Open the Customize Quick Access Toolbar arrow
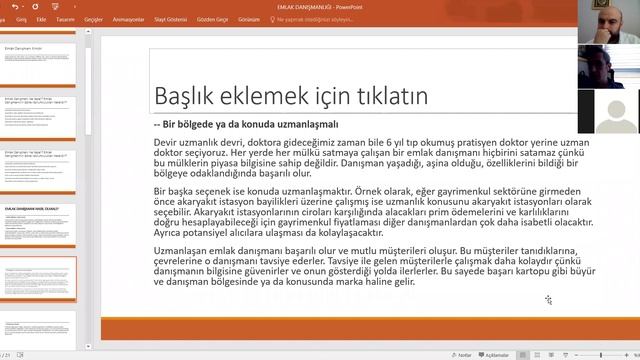The height and width of the screenshot is (360, 640). click(x=74, y=7)
